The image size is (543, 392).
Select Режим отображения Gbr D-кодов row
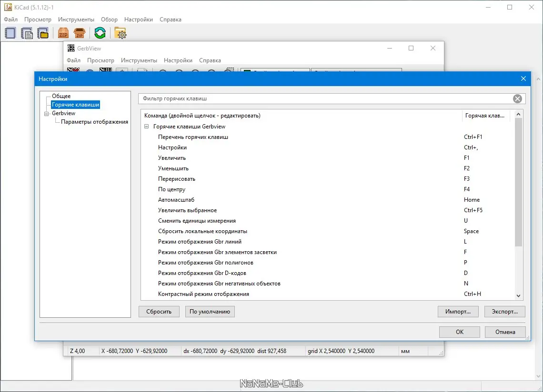(x=328, y=273)
